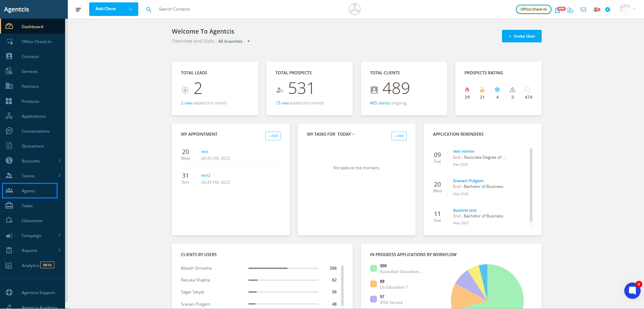
Task: Open the 'test2' appointment link
Action: [x=206, y=175]
